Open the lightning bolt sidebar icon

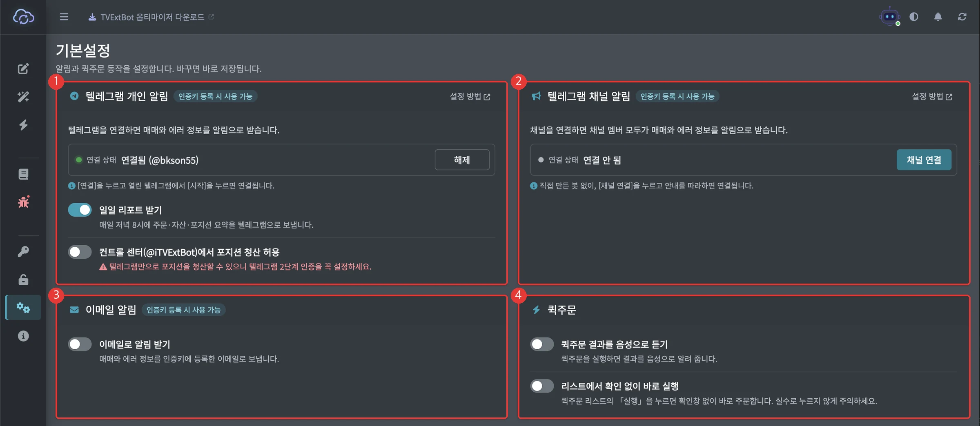coord(23,125)
